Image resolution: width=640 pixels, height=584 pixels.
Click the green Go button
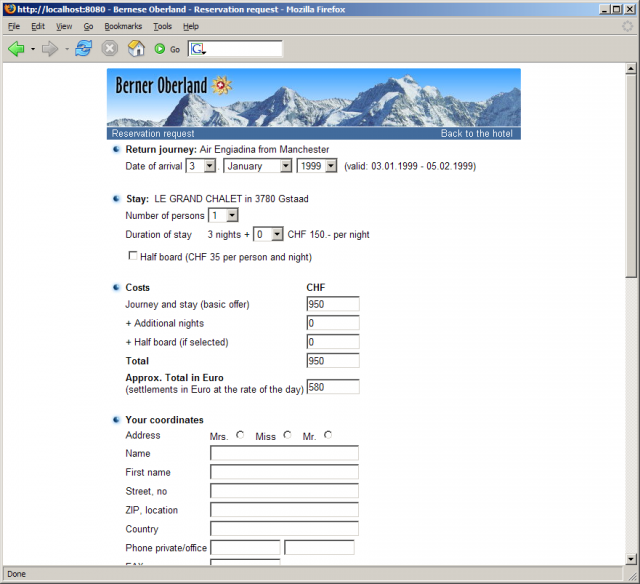(x=167, y=49)
